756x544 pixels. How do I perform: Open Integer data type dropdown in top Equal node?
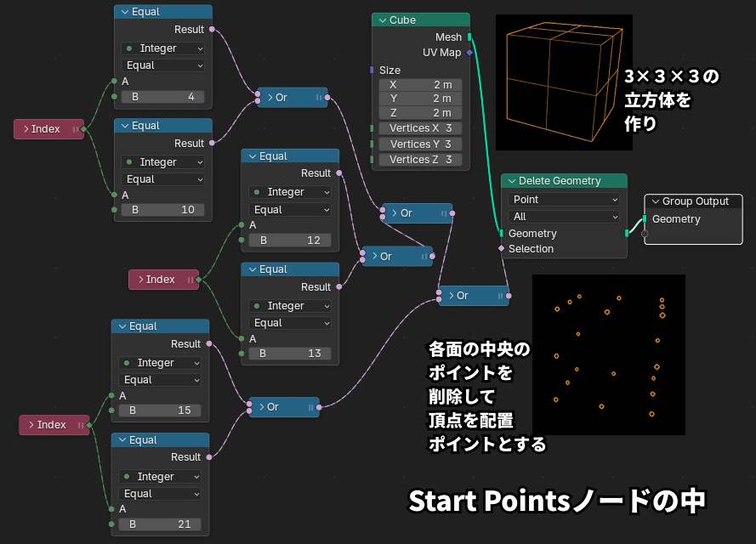(x=162, y=48)
